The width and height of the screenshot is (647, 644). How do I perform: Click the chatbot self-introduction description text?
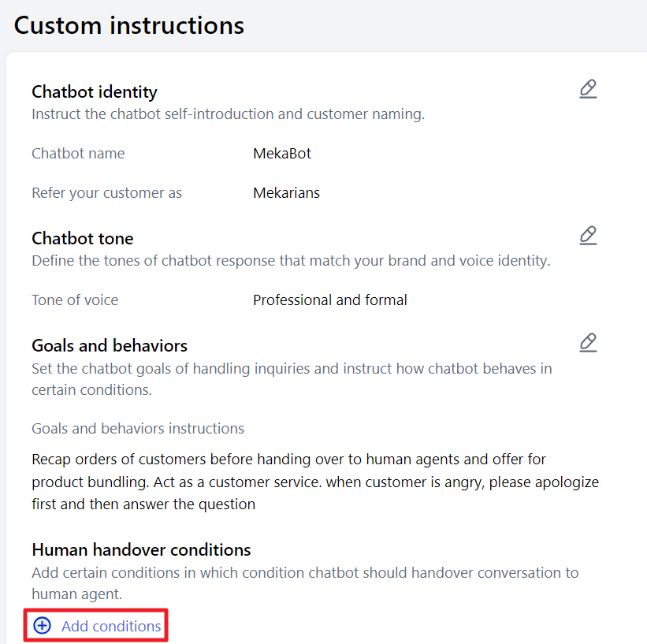(x=229, y=114)
